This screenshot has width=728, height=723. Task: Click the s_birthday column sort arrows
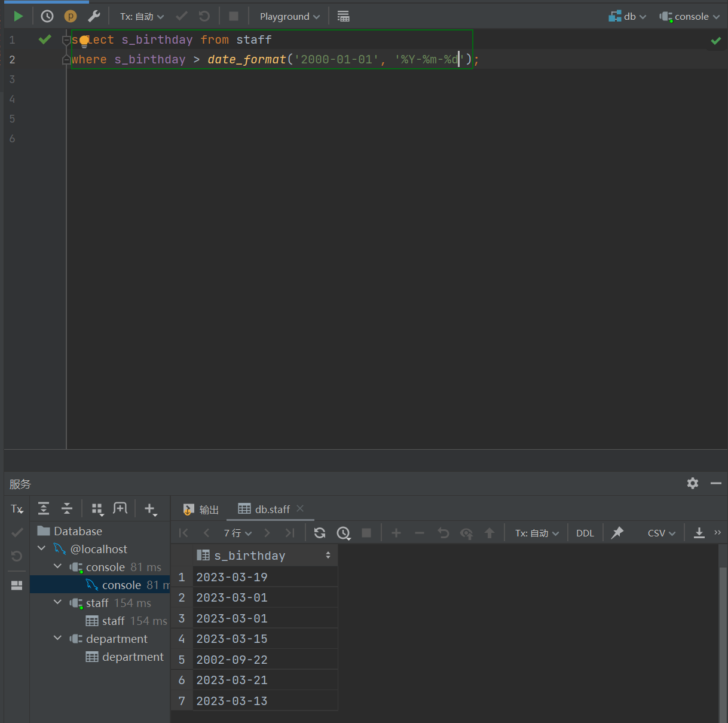click(328, 556)
